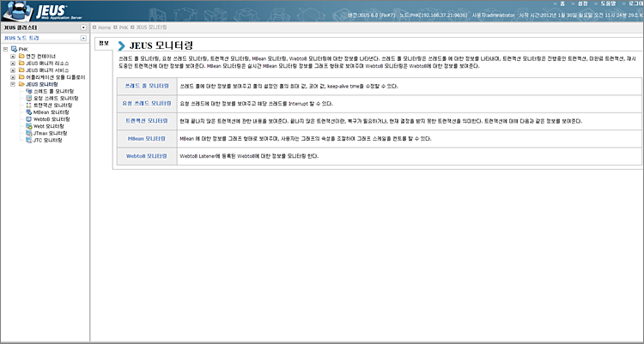Select 쓰레드 풀 모니터링 icon in tree

click(x=28, y=91)
